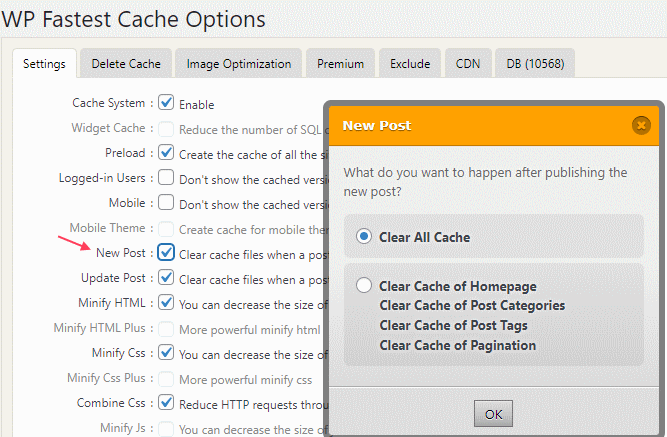
Task: Toggle the New Post checkbox
Action: point(166,252)
